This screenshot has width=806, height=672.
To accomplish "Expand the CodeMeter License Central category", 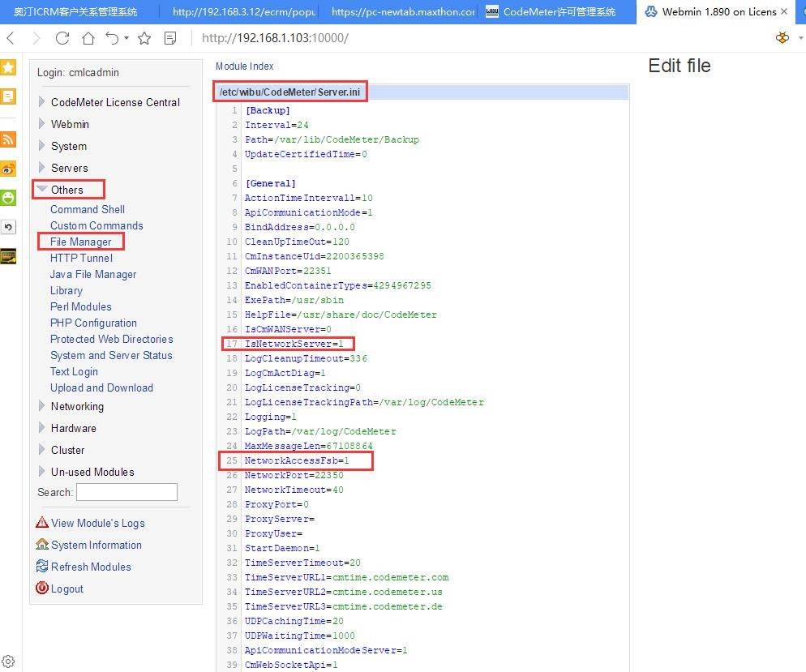I will pyautogui.click(x=41, y=101).
